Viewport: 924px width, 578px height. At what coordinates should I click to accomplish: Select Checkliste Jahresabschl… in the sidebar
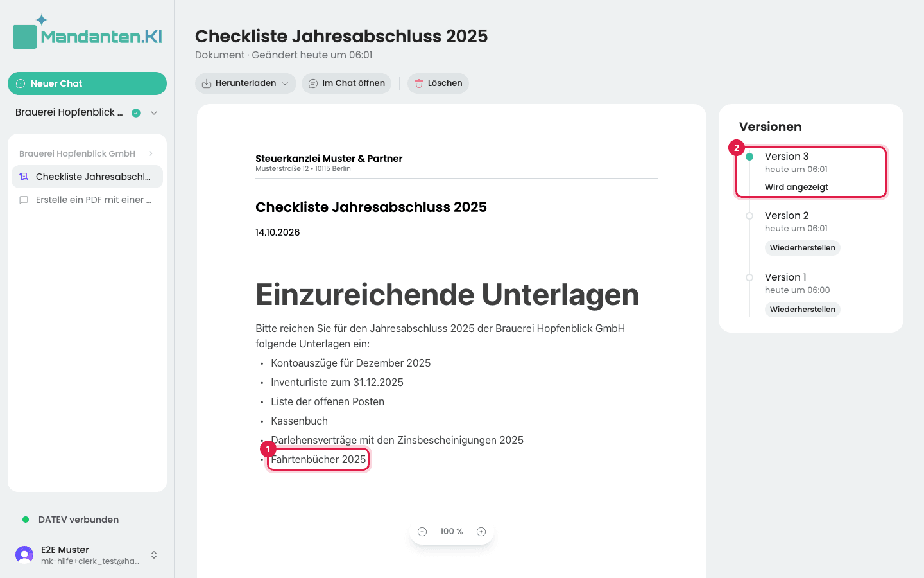(87, 177)
